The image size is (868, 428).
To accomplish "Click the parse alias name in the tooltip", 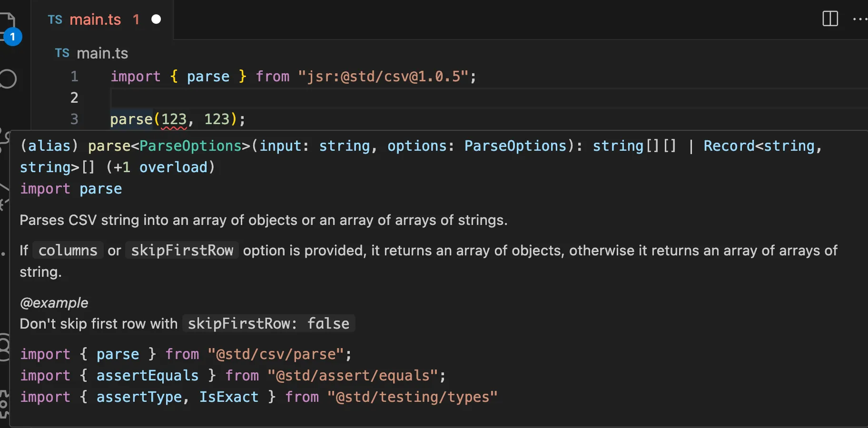I will coord(109,146).
